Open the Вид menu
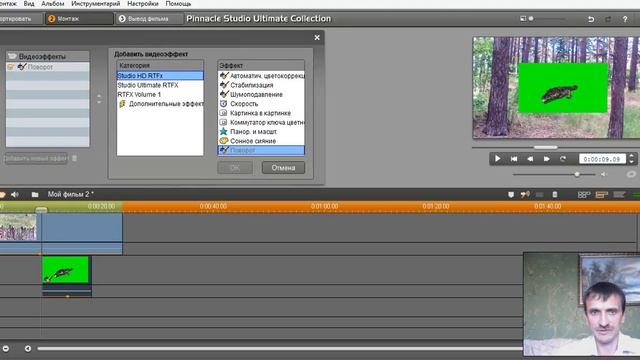 (x=29, y=4)
